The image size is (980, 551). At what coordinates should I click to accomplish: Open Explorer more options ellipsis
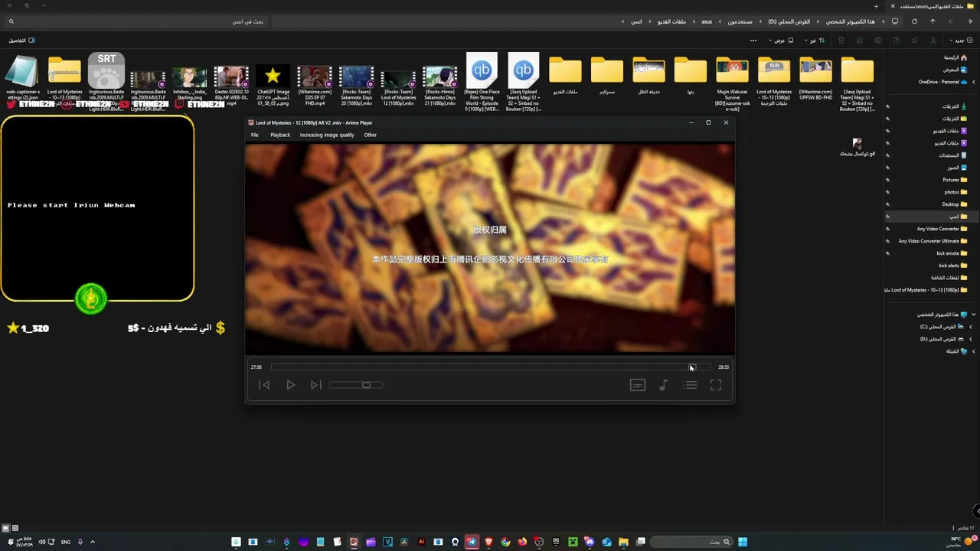753,41
